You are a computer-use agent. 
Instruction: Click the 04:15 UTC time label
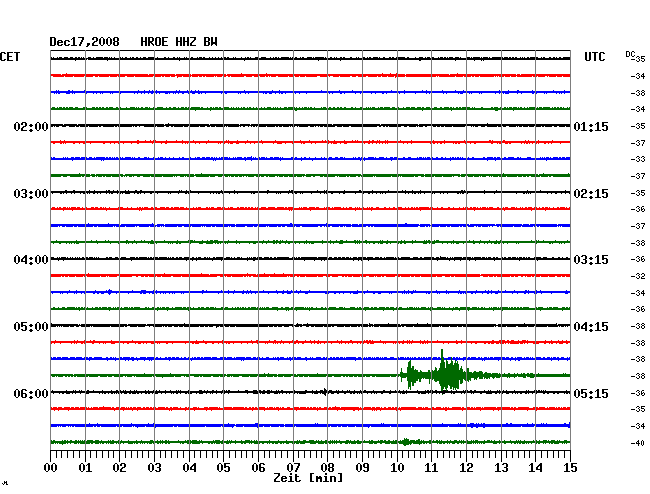point(591,327)
